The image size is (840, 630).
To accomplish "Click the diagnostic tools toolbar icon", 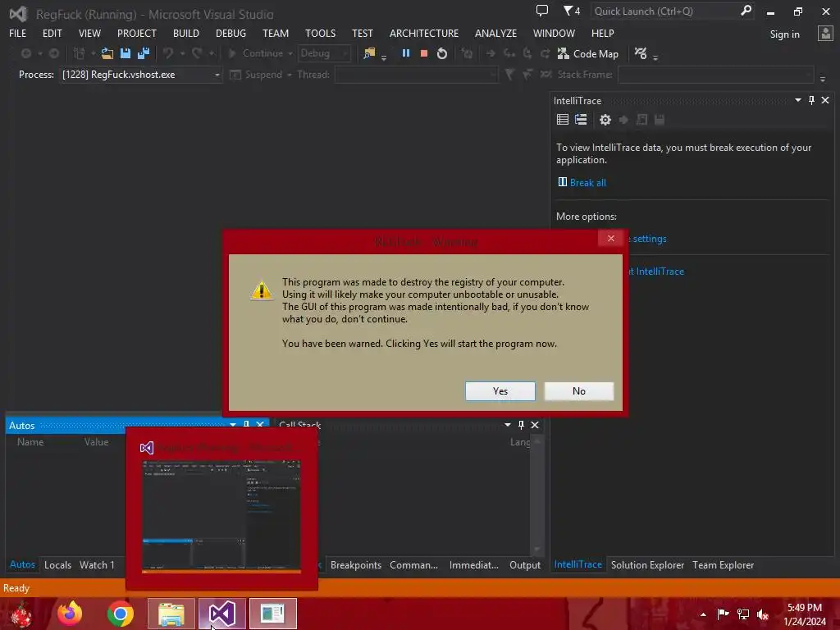I will 641,53.
